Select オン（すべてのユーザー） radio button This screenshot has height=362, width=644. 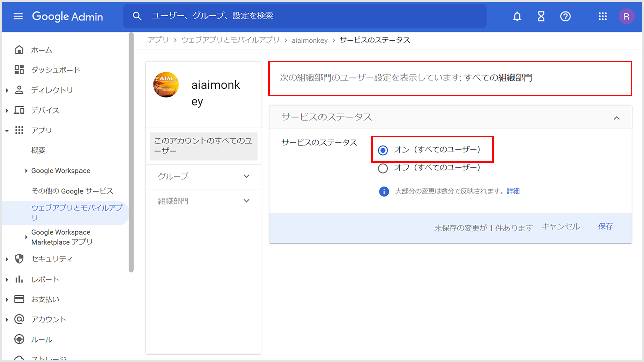tap(383, 150)
